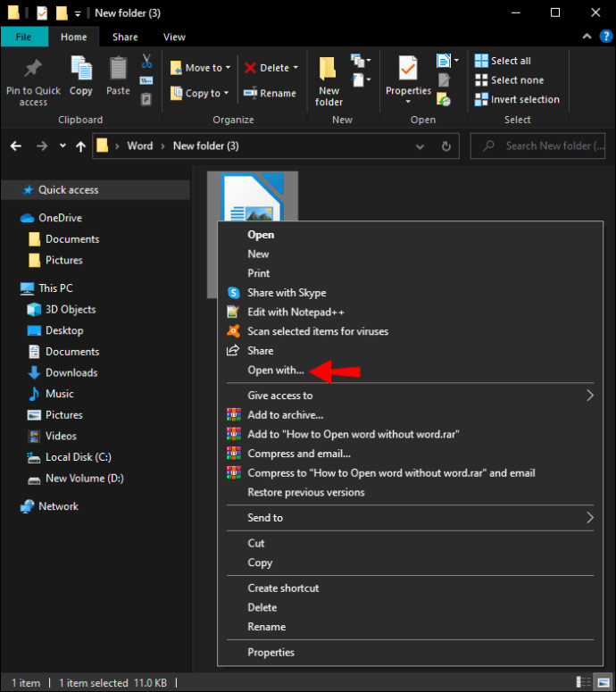Image resolution: width=616 pixels, height=692 pixels.
Task: Click Create shortcut in context menu
Action: [x=411, y=588]
